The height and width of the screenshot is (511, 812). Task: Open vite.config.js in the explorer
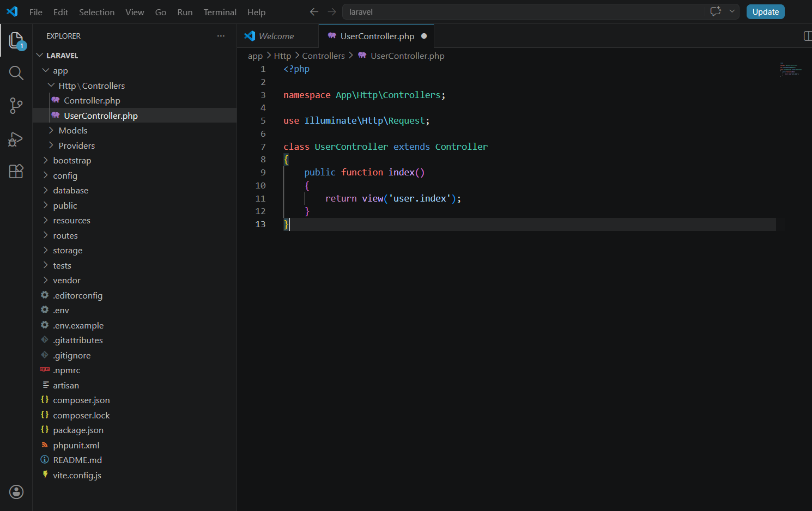(x=135, y=475)
